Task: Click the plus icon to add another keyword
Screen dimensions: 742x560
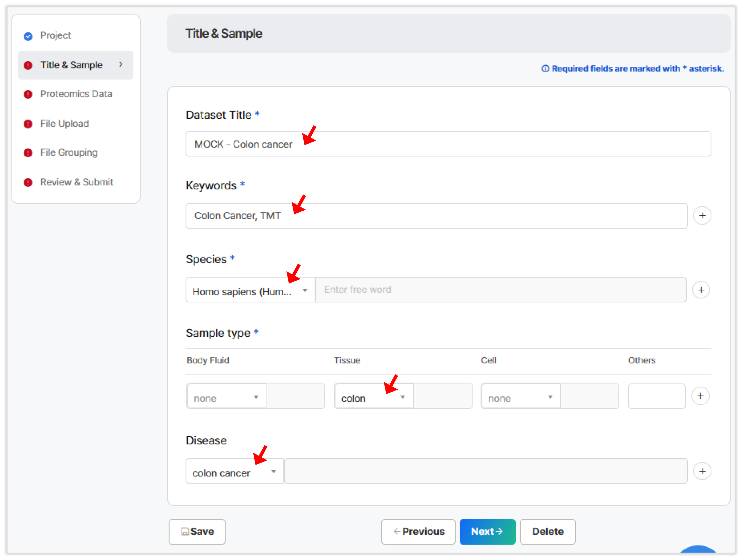Action: pos(702,216)
